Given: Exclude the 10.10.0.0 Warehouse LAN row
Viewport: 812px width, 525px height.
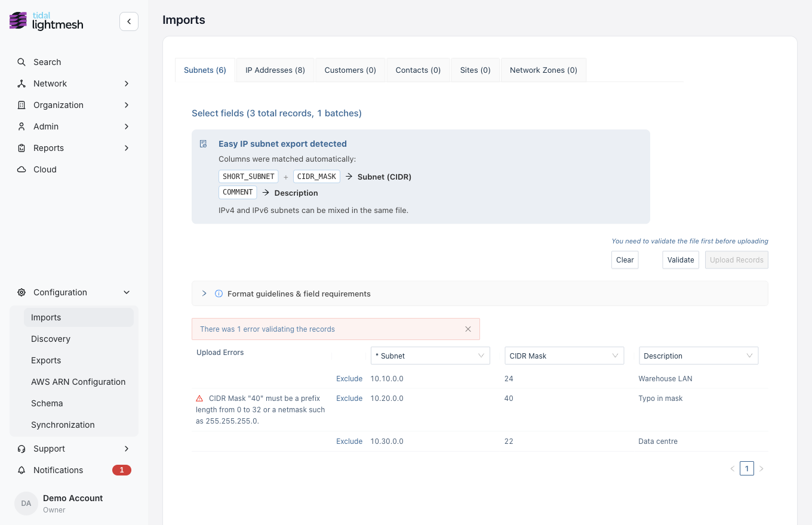Looking at the screenshot, I should [x=349, y=379].
